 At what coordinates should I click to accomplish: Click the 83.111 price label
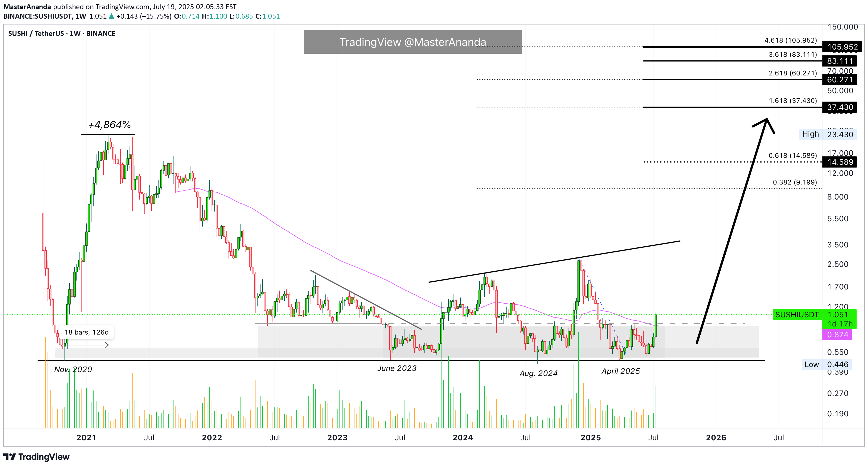click(839, 61)
